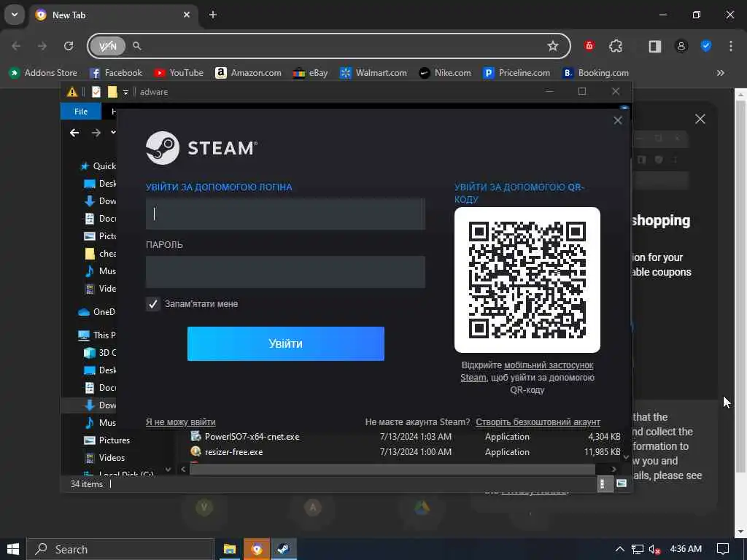Viewport: 747px width, 560px height.
Task: Open the File menu in File Explorer
Action: [80, 112]
